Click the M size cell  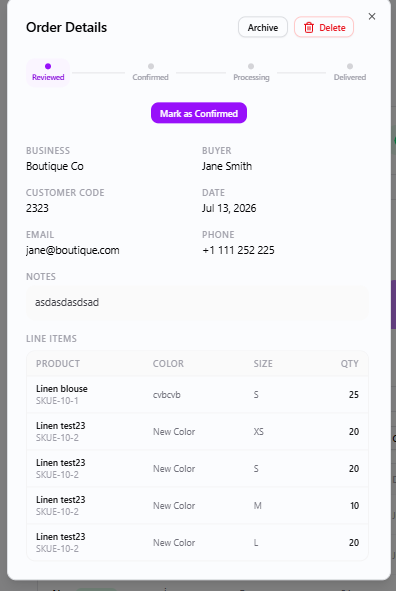[257, 505]
